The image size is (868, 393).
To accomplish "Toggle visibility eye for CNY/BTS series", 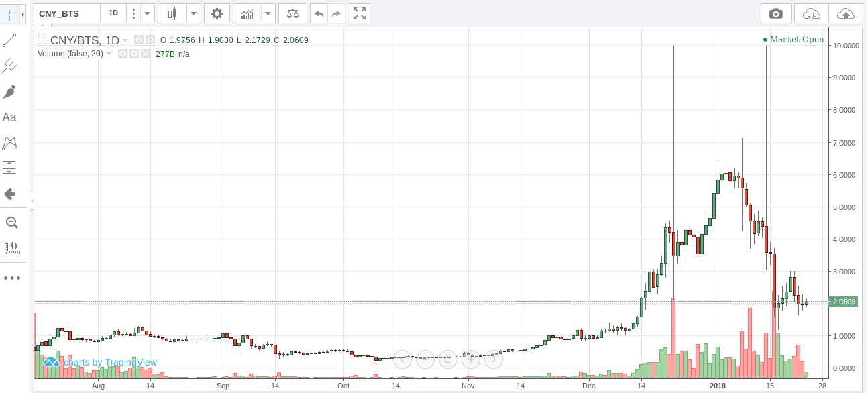I will 139,40.
